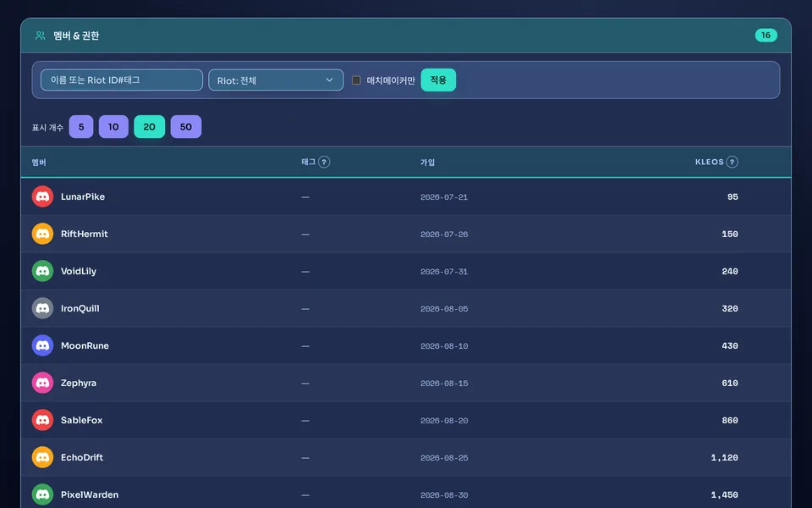The width and height of the screenshot is (812, 508).
Task: Click LunarPike's red Discord avatar
Action: (42, 196)
